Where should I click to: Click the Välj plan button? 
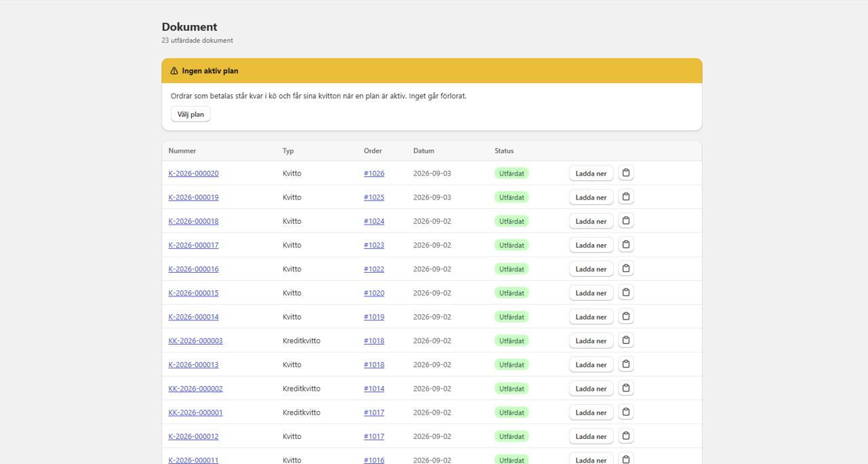(191, 114)
